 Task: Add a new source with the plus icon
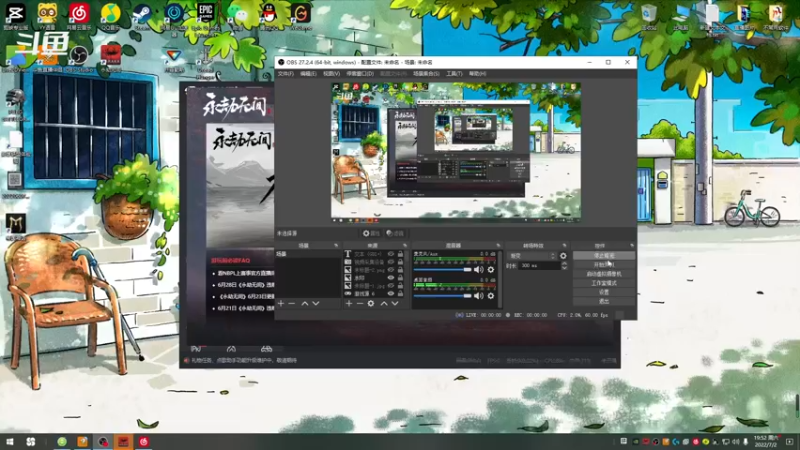click(x=349, y=304)
